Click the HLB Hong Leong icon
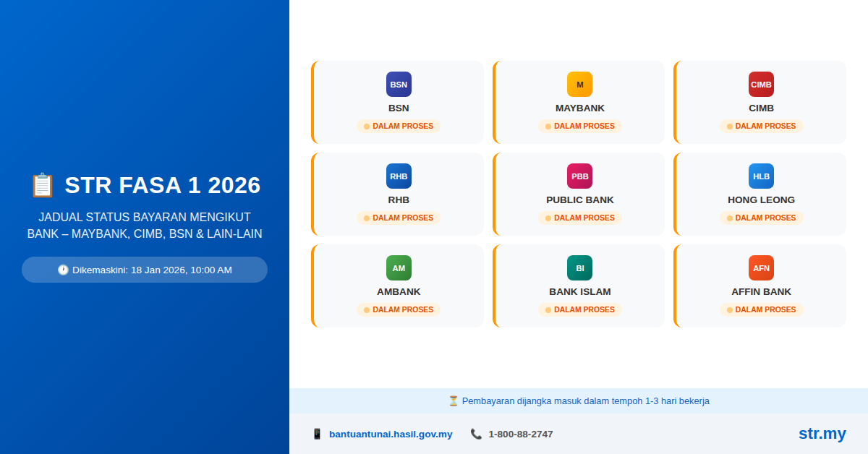The image size is (868, 454). point(761,176)
